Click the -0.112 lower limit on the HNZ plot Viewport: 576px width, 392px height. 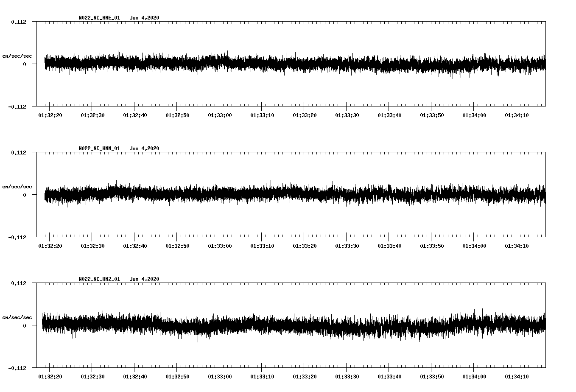tap(17, 368)
